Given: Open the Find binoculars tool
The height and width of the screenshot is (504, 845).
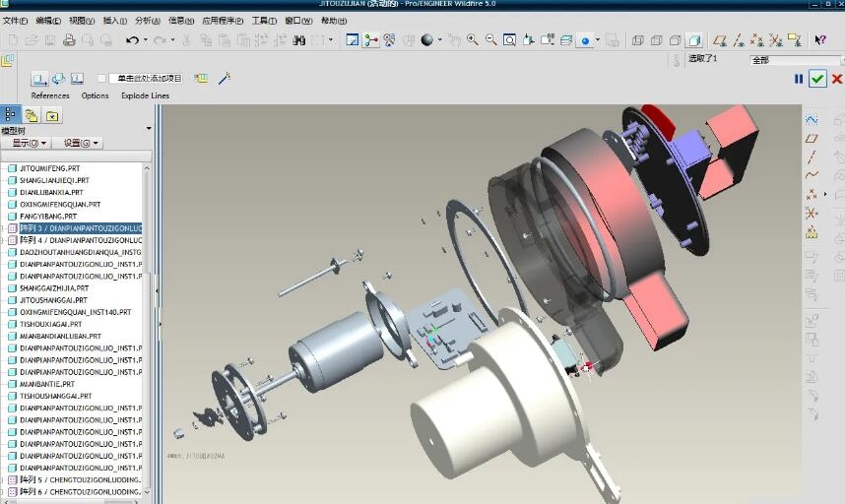Looking at the screenshot, I should (x=299, y=39).
